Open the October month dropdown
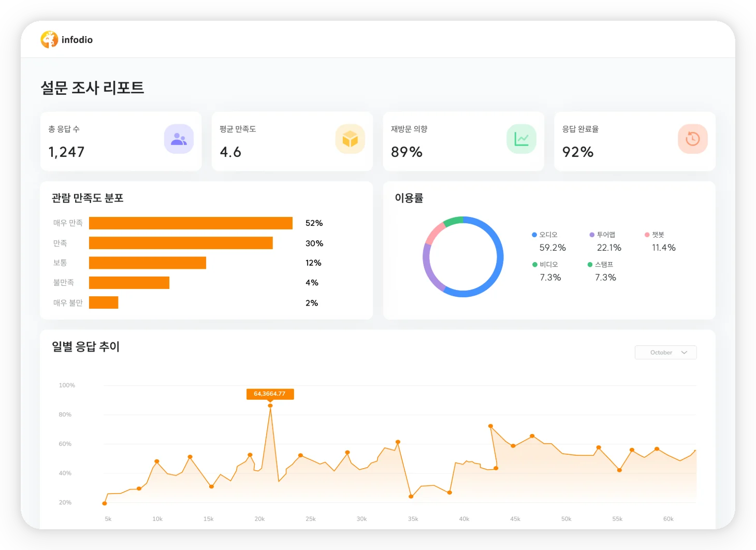756x550 pixels. coord(666,353)
